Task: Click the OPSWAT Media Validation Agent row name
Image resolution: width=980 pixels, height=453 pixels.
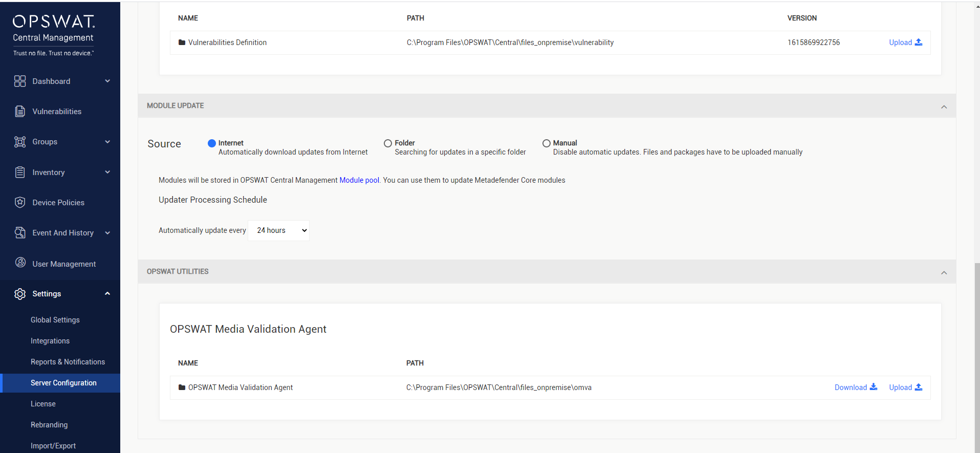Action: click(x=241, y=387)
